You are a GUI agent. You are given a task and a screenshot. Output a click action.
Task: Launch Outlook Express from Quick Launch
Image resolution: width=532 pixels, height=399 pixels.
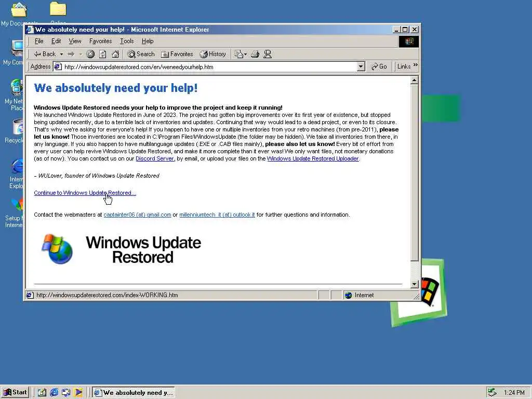pyautogui.click(x=66, y=393)
